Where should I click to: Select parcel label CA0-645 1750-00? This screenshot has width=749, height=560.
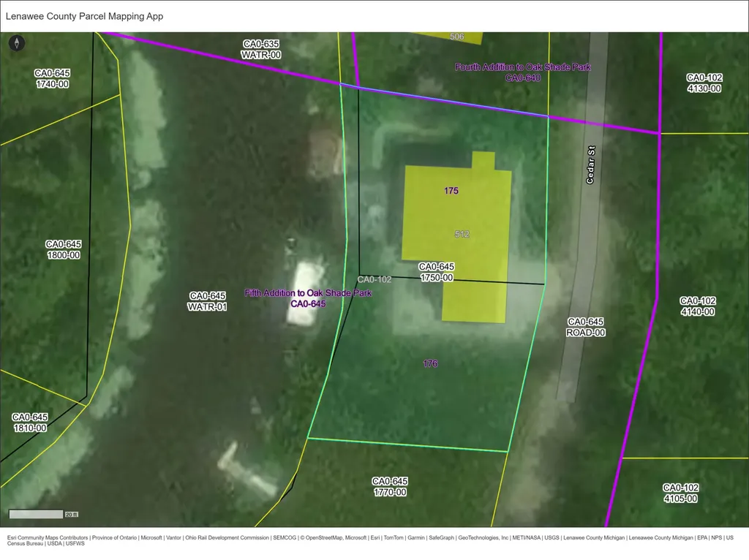coord(437,272)
